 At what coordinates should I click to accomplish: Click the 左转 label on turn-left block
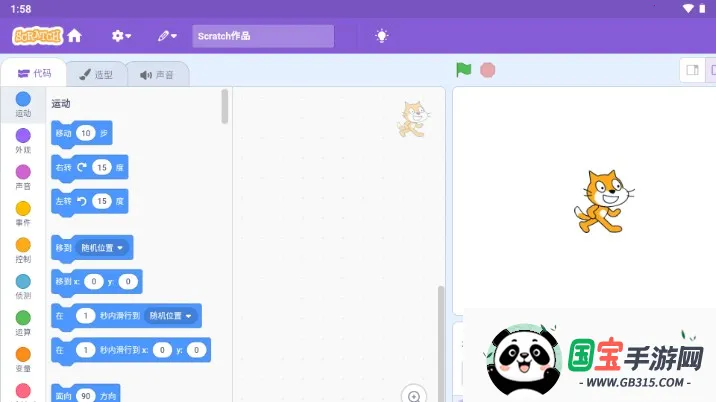click(x=63, y=201)
